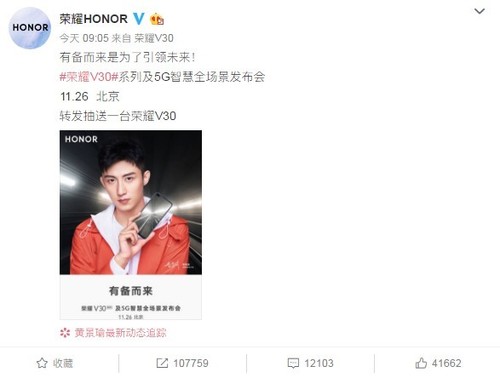Click the repost share icon
This screenshot has width=500, height=378.
162,363
